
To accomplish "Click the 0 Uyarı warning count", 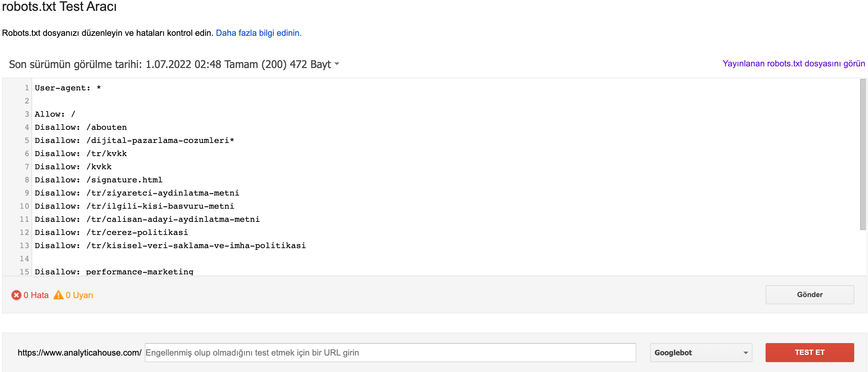I will [79, 295].
